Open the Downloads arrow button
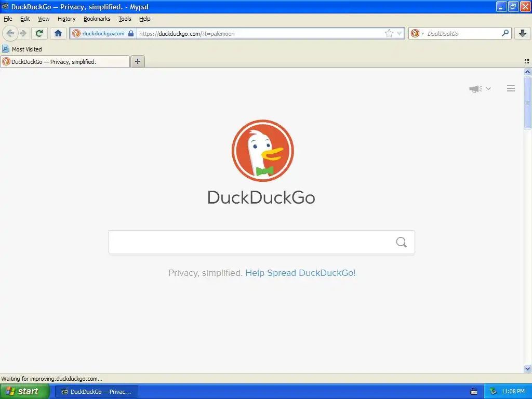Image resolution: width=532 pixels, height=399 pixels. click(x=523, y=33)
